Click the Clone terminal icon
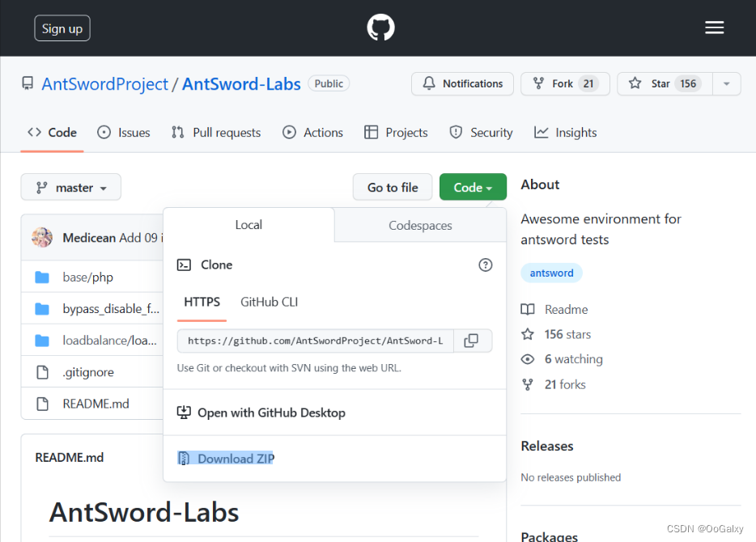756x542 pixels. point(184,265)
